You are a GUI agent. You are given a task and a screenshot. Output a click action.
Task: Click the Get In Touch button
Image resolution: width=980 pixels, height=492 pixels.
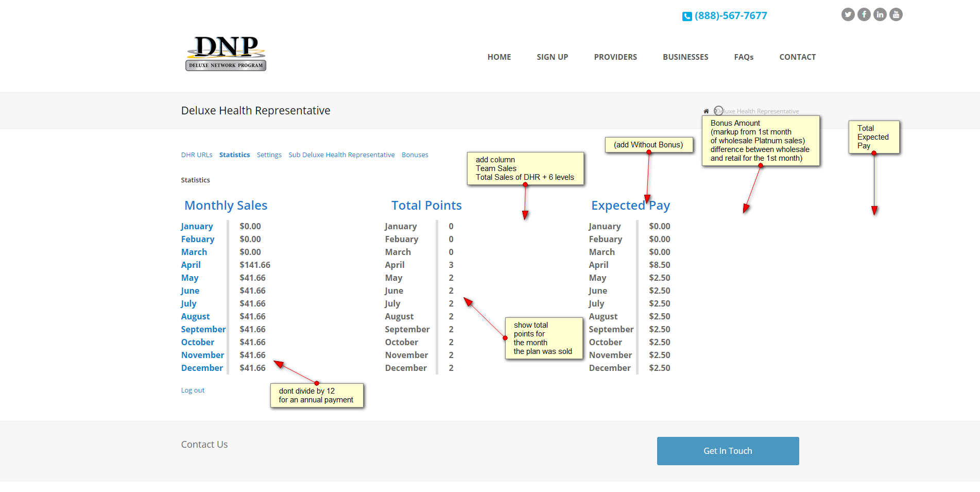point(728,451)
